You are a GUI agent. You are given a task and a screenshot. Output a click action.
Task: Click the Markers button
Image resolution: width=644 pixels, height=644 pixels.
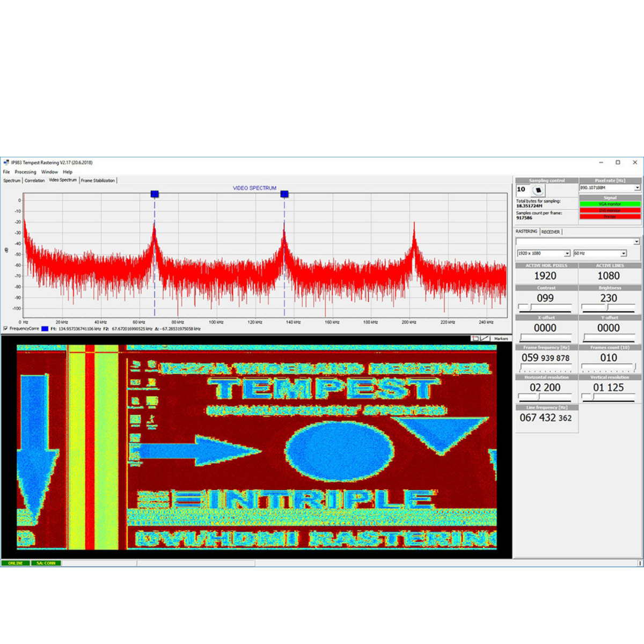501,339
